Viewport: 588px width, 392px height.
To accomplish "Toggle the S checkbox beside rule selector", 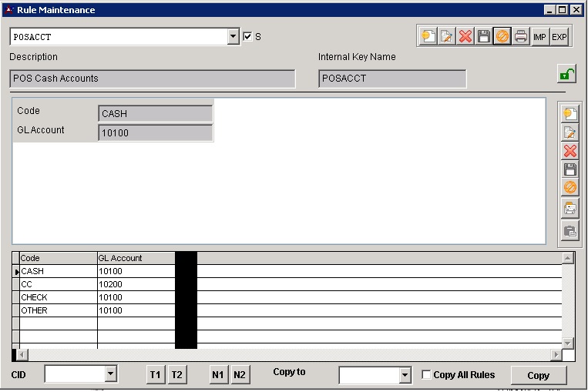I will point(247,36).
